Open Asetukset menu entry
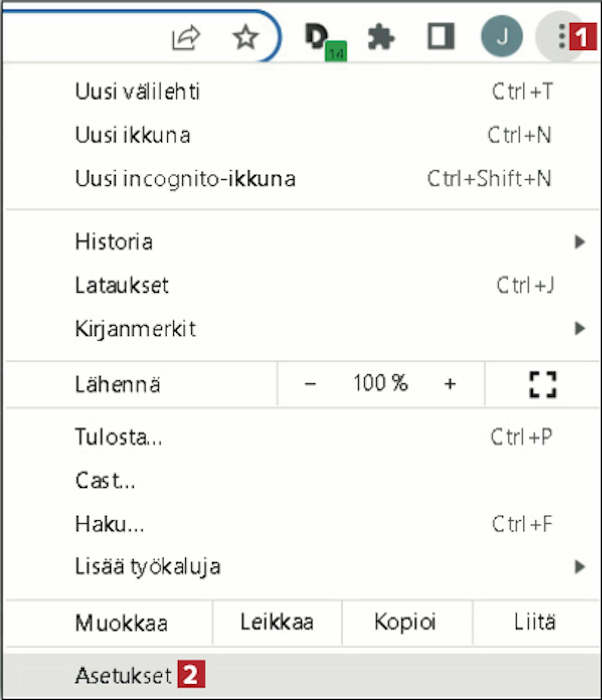 click(x=303, y=676)
